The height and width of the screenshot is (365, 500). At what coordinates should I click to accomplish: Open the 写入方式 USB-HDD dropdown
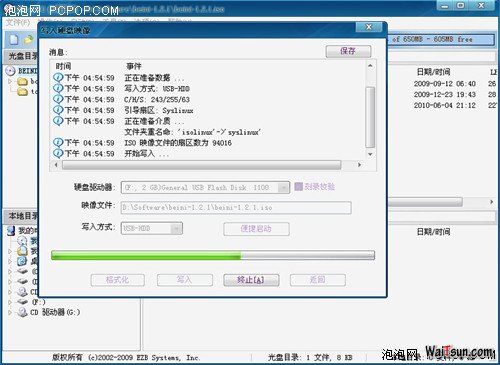pos(176,229)
